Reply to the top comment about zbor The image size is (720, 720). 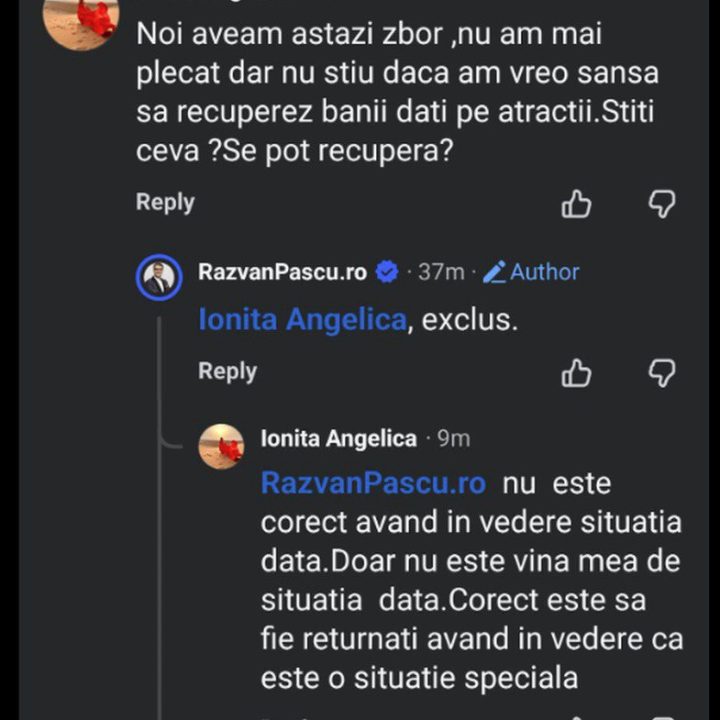pyautogui.click(x=165, y=202)
